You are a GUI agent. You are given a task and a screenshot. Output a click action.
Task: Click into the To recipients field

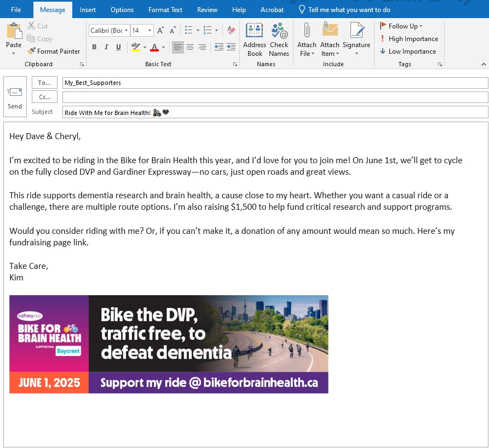click(x=275, y=83)
